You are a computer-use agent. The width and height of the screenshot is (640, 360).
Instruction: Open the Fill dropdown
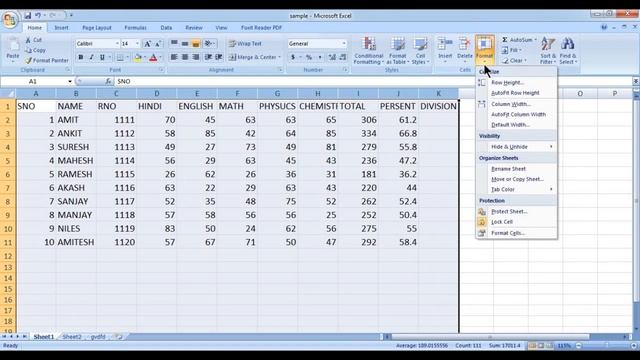point(512,50)
